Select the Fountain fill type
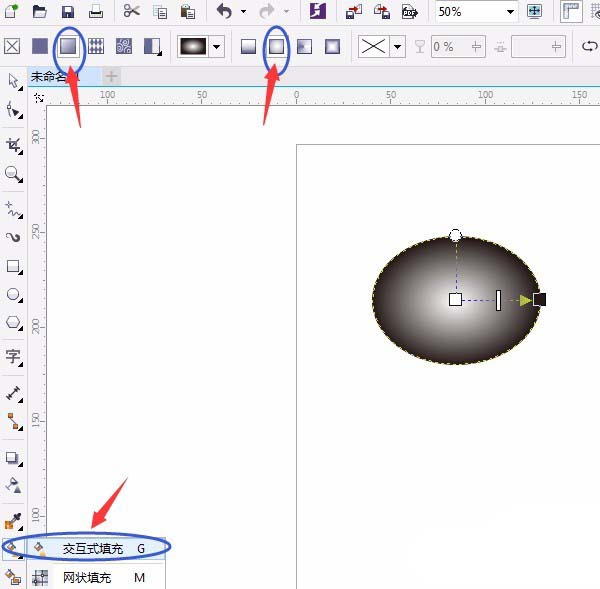600x589 pixels. (68, 47)
